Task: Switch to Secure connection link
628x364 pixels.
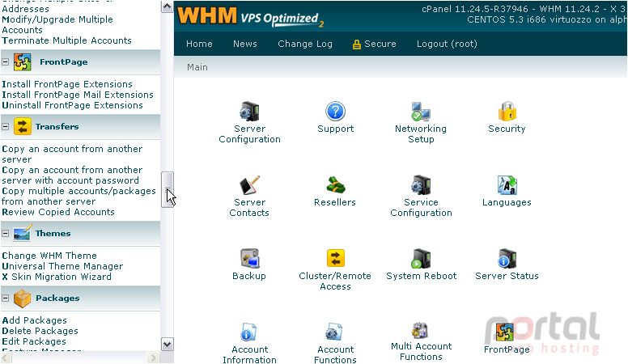Action: pyautogui.click(x=374, y=44)
